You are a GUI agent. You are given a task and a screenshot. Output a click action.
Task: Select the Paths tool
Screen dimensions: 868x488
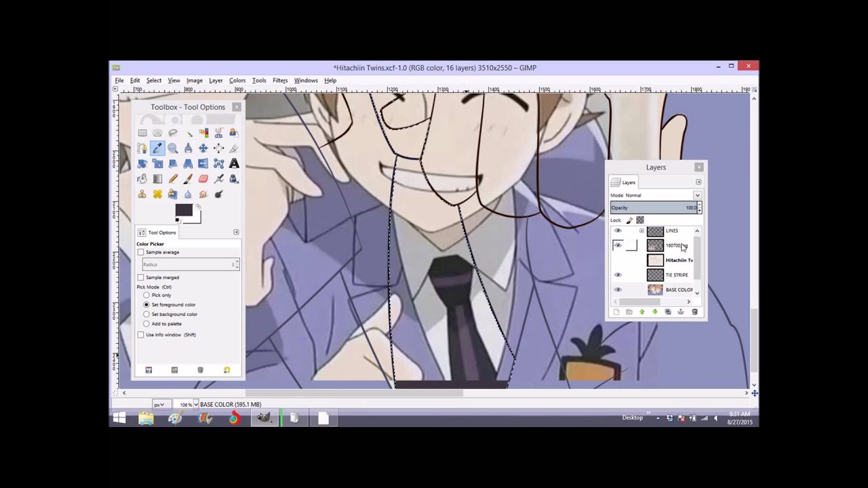pyautogui.click(x=142, y=148)
